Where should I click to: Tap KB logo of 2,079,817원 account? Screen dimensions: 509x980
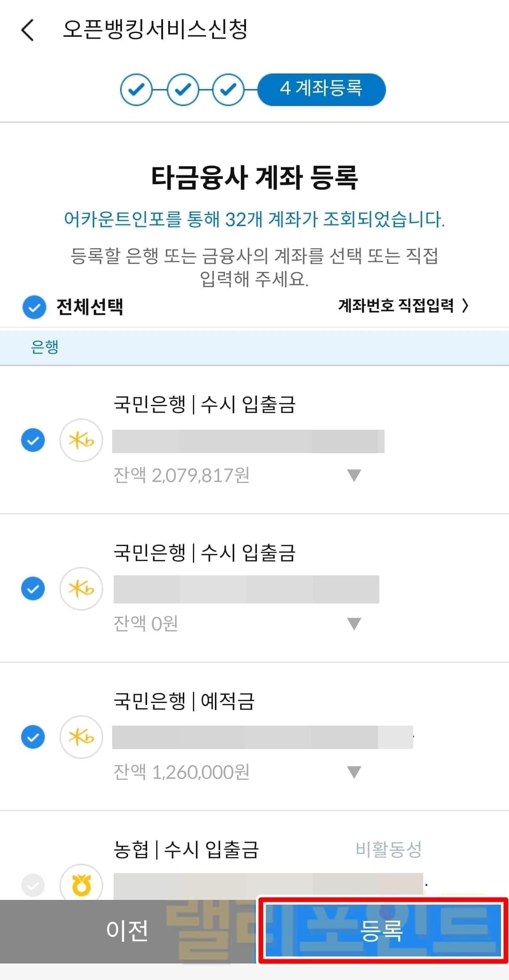pyautogui.click(x=81, y=441)
